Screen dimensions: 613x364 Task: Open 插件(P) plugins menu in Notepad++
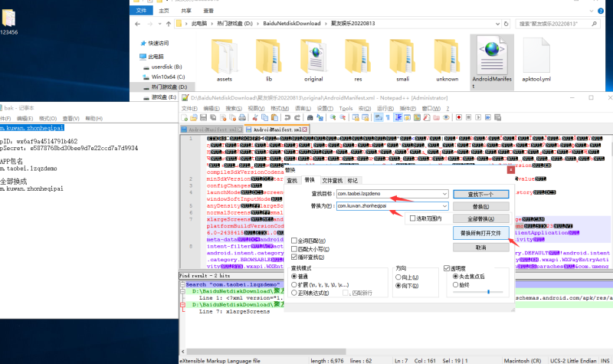[408, 108]
